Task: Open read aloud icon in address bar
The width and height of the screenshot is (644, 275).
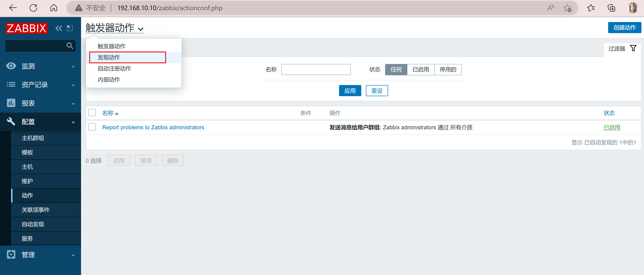Action: (551, 8)
